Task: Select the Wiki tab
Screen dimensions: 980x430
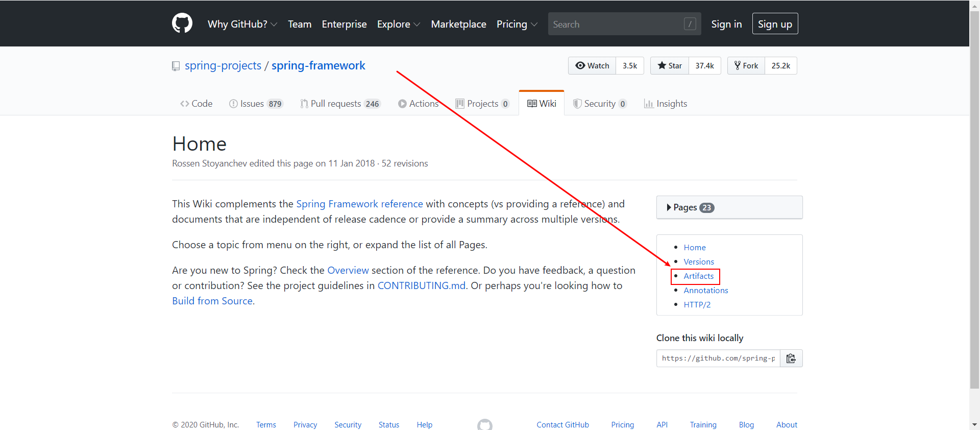Action: tap(542, 103)
